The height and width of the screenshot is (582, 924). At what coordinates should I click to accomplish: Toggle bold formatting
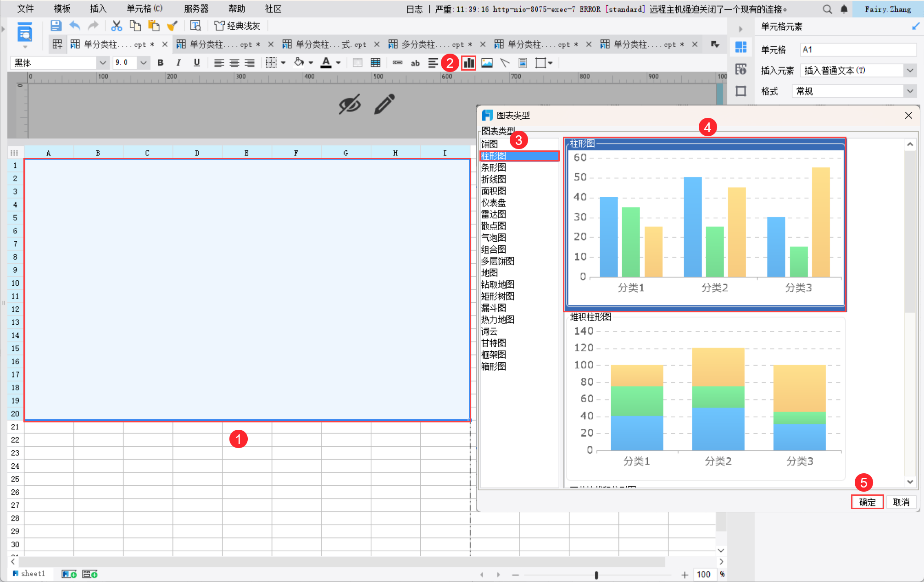(x=160, y=63)
